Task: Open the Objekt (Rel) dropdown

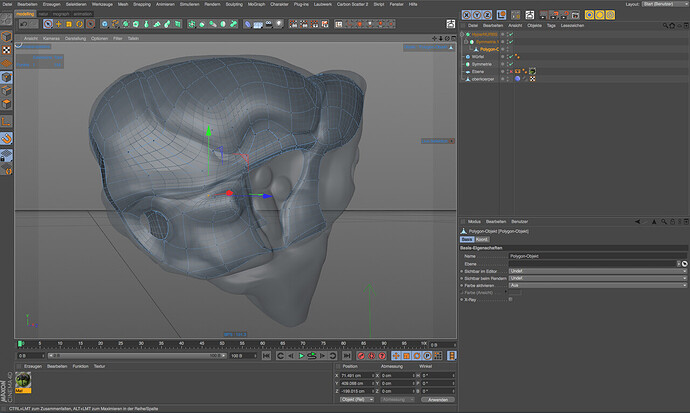Action: [357, 399]
